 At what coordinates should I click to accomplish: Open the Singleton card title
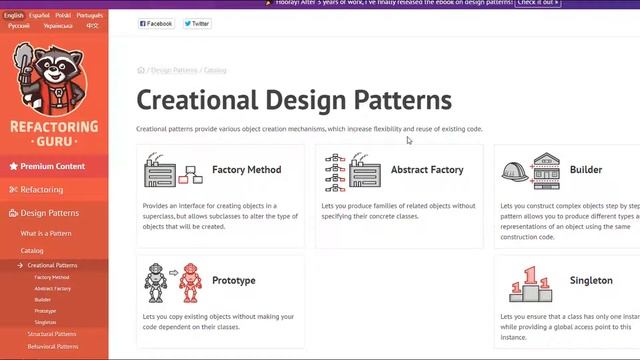591,280
